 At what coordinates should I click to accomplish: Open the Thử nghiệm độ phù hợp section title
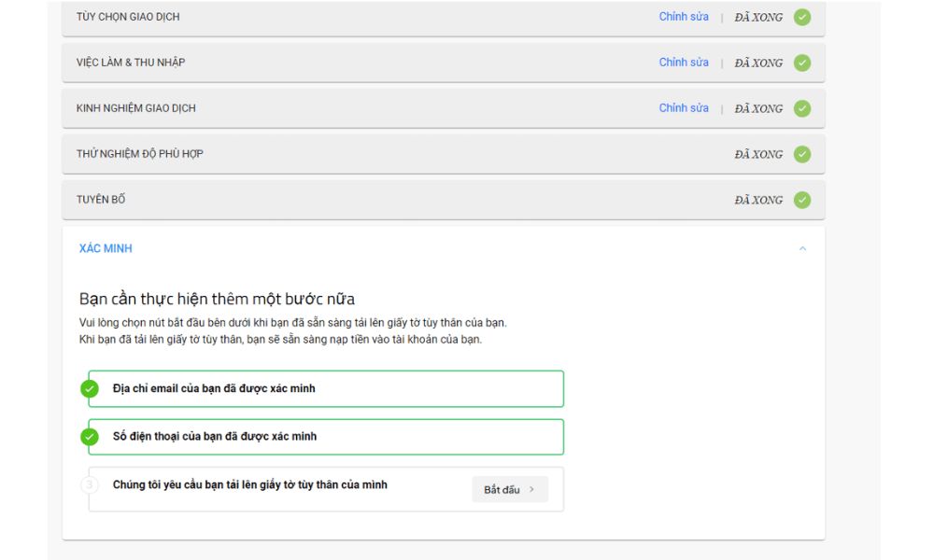pos(140,154)
